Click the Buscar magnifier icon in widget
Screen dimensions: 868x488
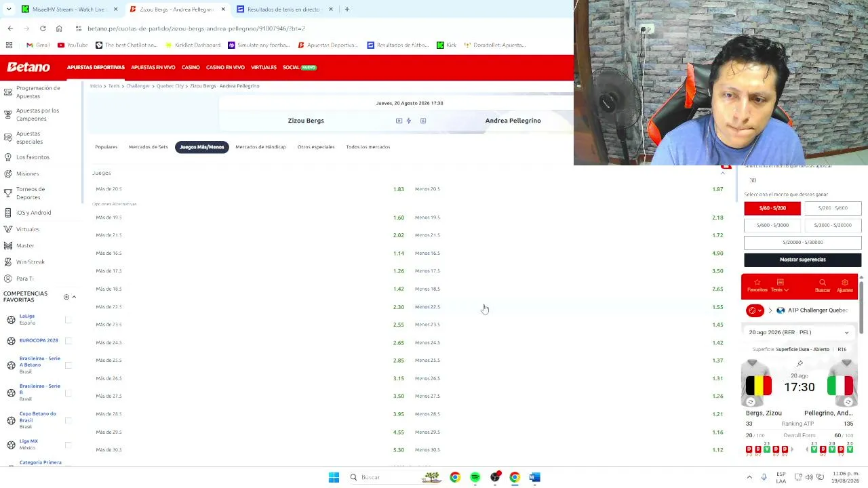(823, 283)
